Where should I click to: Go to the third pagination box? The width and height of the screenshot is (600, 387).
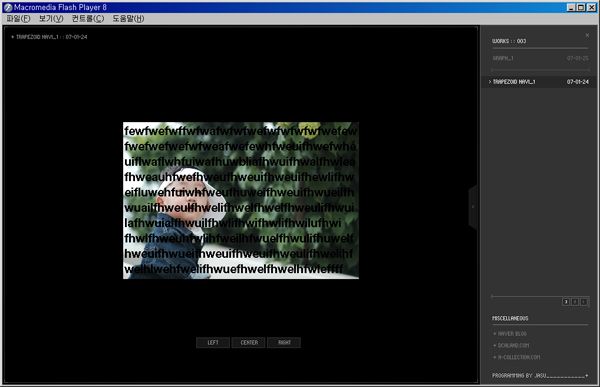tap(584, 302)
